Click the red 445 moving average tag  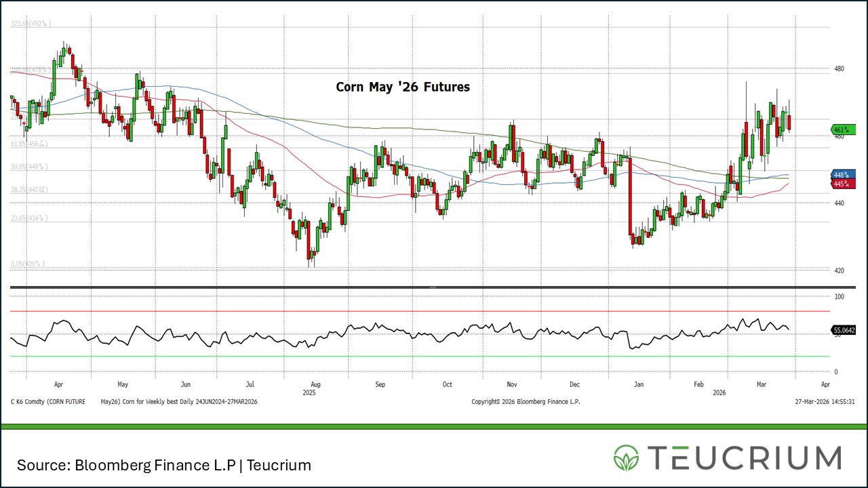pos(842,184)
